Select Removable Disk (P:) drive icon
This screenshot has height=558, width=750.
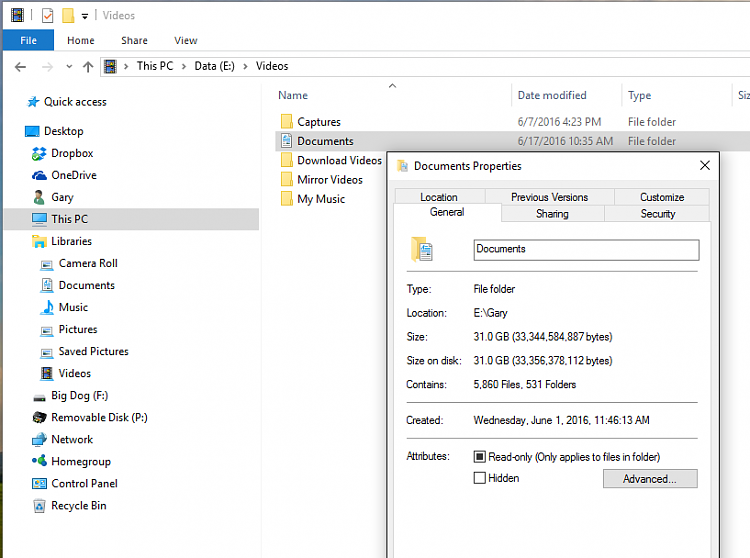tap(39, 418)
